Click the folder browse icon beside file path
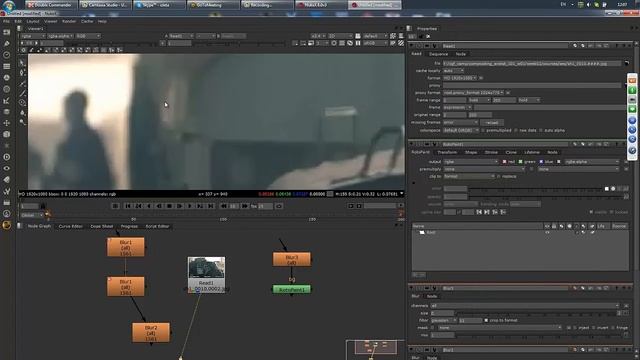 pyautogui.click(x=627, y=63)
